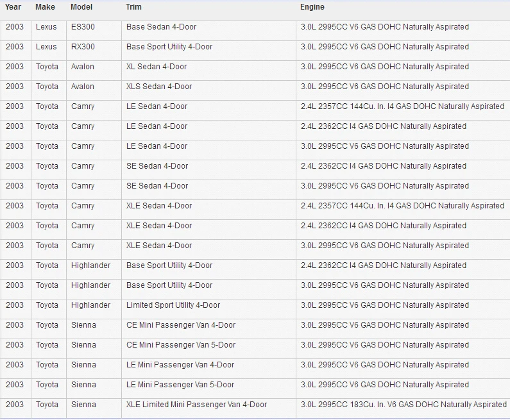
Task: Click Lexus in the RX300 row
Action: pos(46,46)
